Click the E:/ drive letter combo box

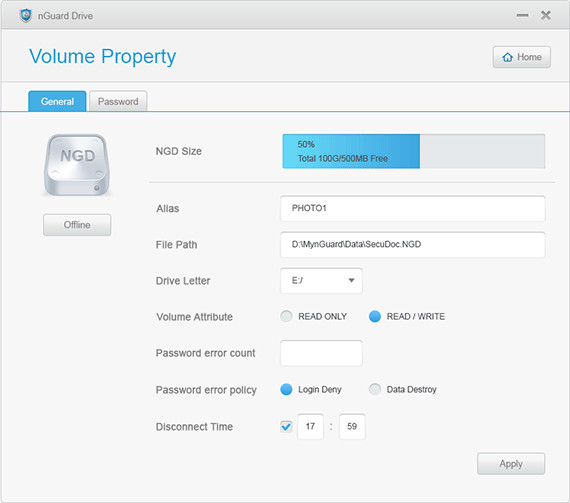(x=321, y=281)
